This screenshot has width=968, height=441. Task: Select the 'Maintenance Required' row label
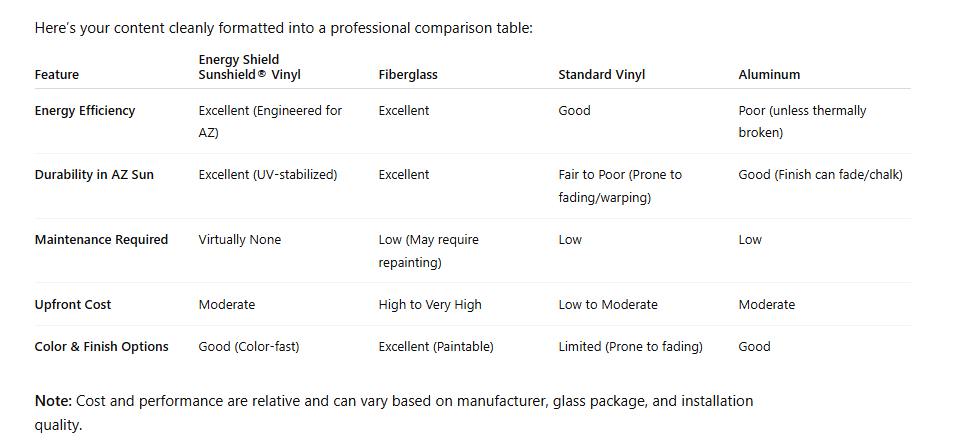pyautogui.click(x=101, y=240)
